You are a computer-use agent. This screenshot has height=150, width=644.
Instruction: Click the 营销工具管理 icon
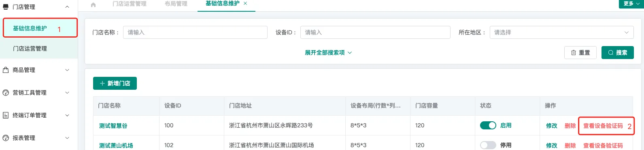[6, 93]
